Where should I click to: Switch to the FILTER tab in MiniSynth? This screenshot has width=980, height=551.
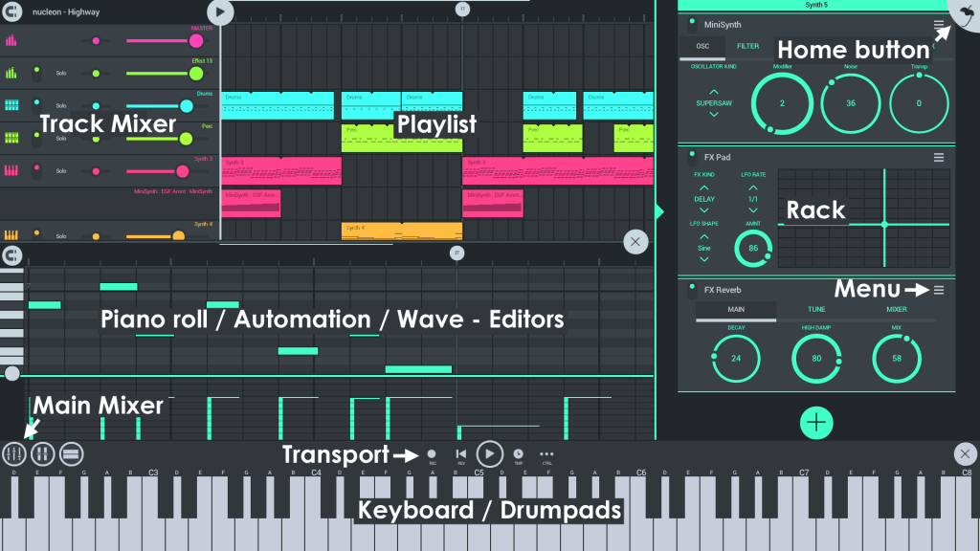pyautogui.click(x=746, y=45)
